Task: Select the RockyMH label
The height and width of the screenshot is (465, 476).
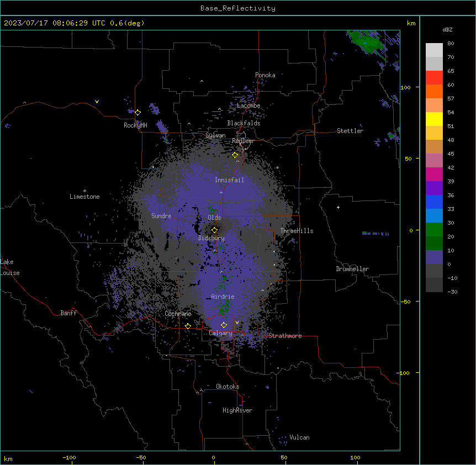Action: coord(135,125)
